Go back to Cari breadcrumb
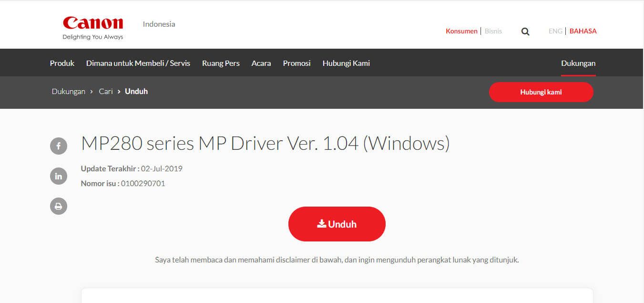The width and height of the screenshot is (644, 303). click(106, 91)
